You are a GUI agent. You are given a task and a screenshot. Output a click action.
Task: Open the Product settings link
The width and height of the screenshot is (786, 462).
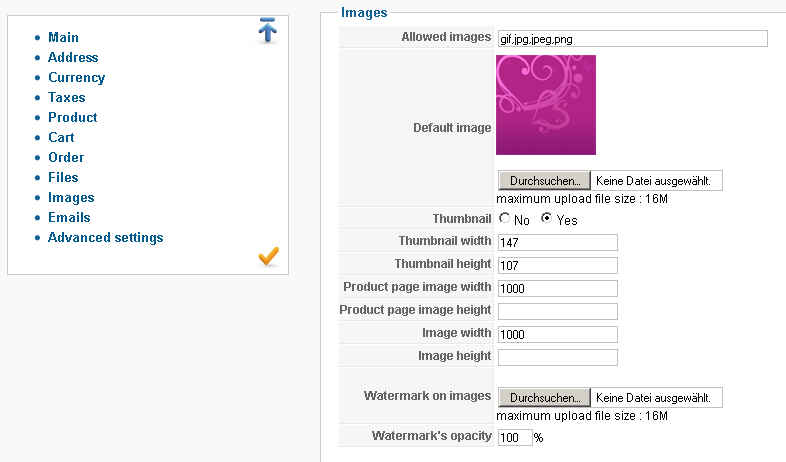[73, 117]
